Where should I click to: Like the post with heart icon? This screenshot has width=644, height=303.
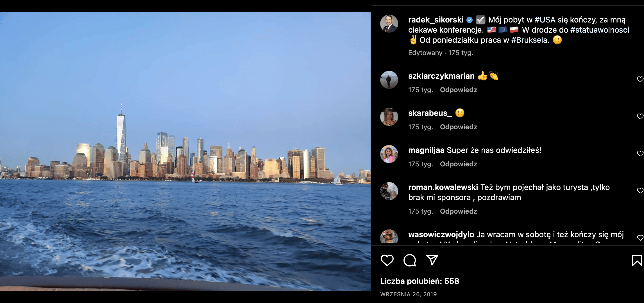click(x=387, y=260)
